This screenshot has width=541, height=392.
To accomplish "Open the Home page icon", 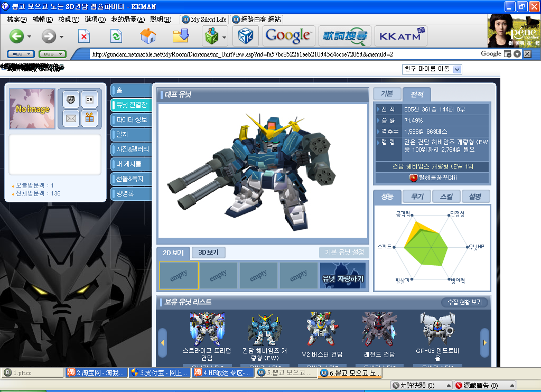I will [148, 36].
